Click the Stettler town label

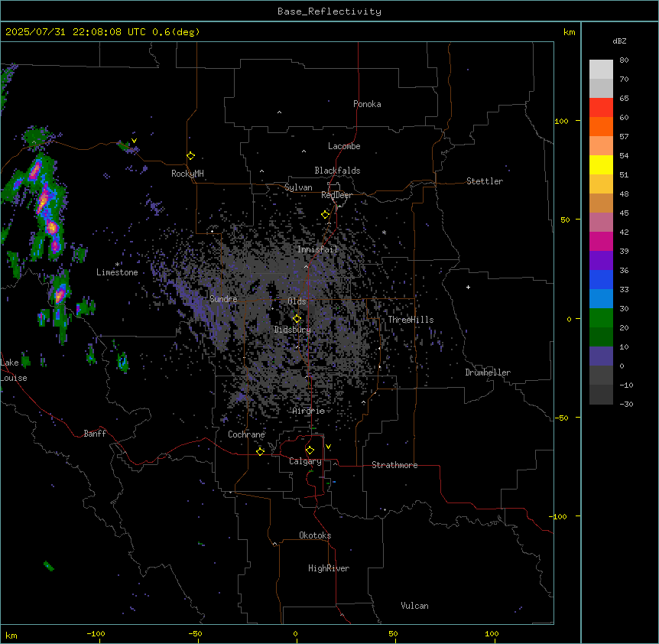pyautogui.click(x=485, y=181)
